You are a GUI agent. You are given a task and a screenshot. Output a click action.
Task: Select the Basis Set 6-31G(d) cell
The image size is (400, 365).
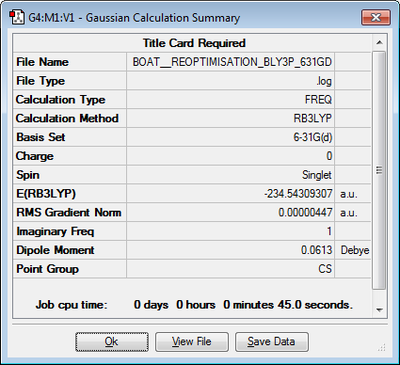tap(230, 137)
